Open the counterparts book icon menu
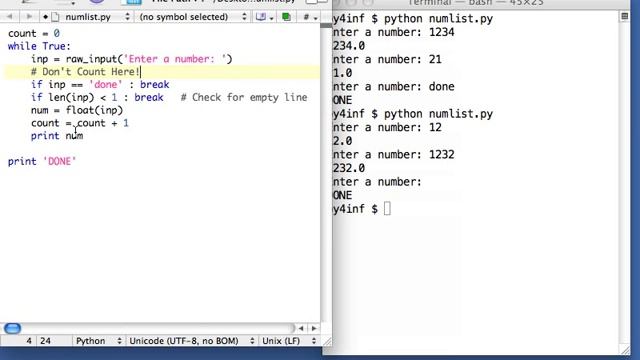This screenshot has height=360, width=640. [264, 17]
